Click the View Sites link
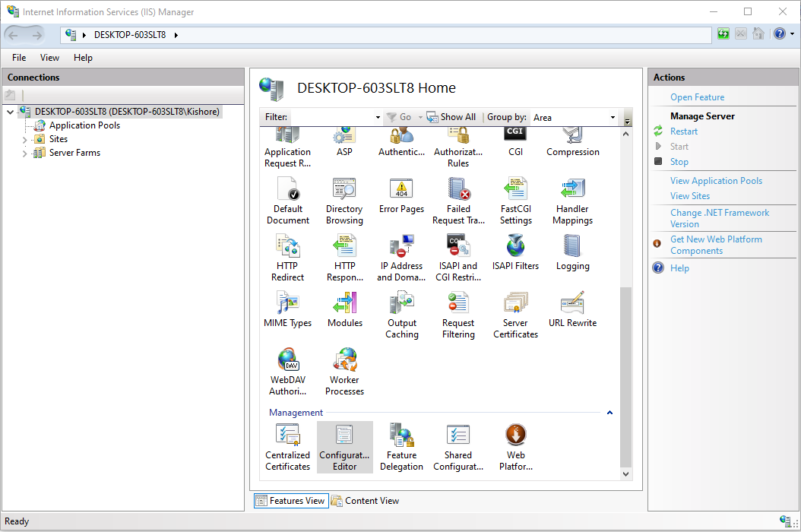 689,196
